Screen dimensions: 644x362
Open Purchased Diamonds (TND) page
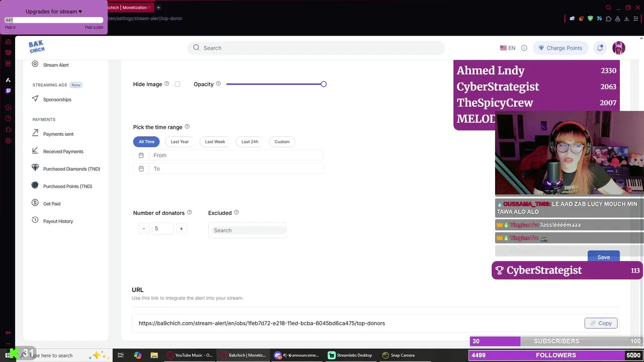pyautogui.click(x=71, y=169)
